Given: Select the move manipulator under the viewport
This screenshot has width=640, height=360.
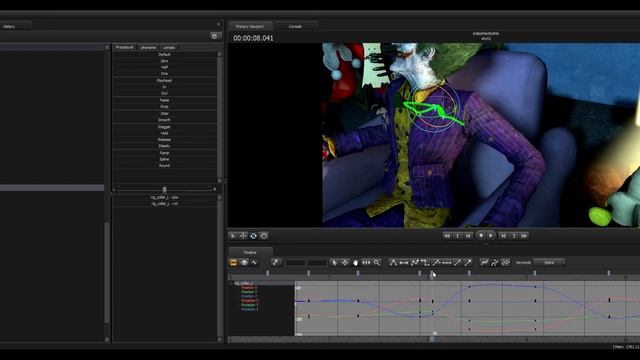Looking at the screenshot, I should (243, 236).
